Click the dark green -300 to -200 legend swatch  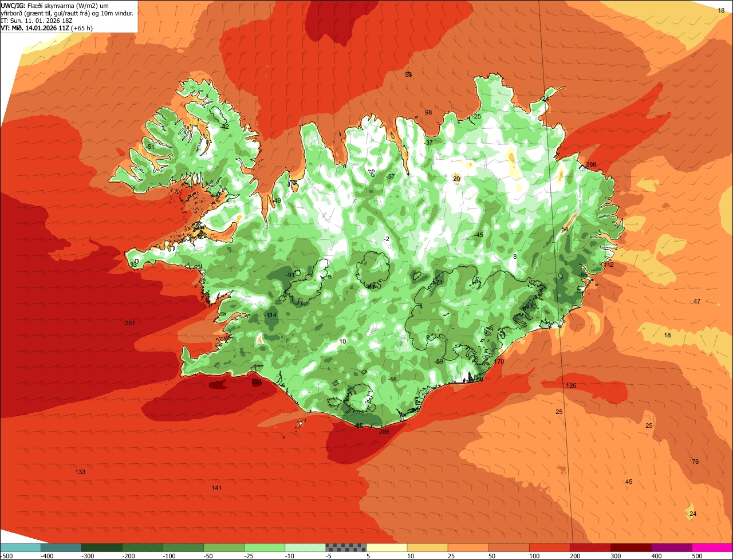101,547
